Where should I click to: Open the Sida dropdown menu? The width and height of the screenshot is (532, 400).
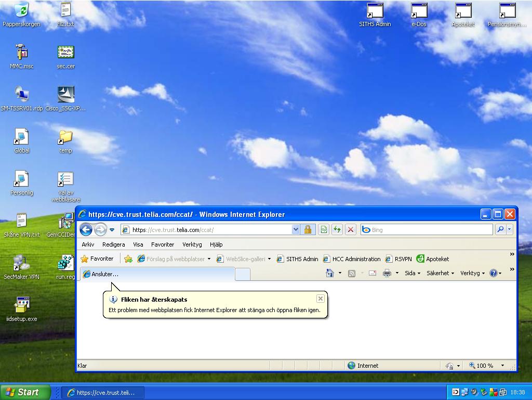pyautogui.click(x=413, y=273)
